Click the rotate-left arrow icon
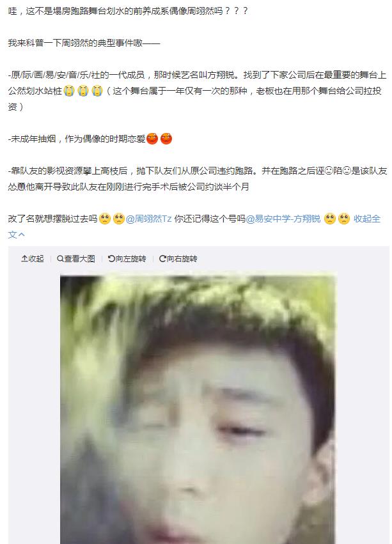Screen dimensions: 392x544 click(x=111, y=258)
